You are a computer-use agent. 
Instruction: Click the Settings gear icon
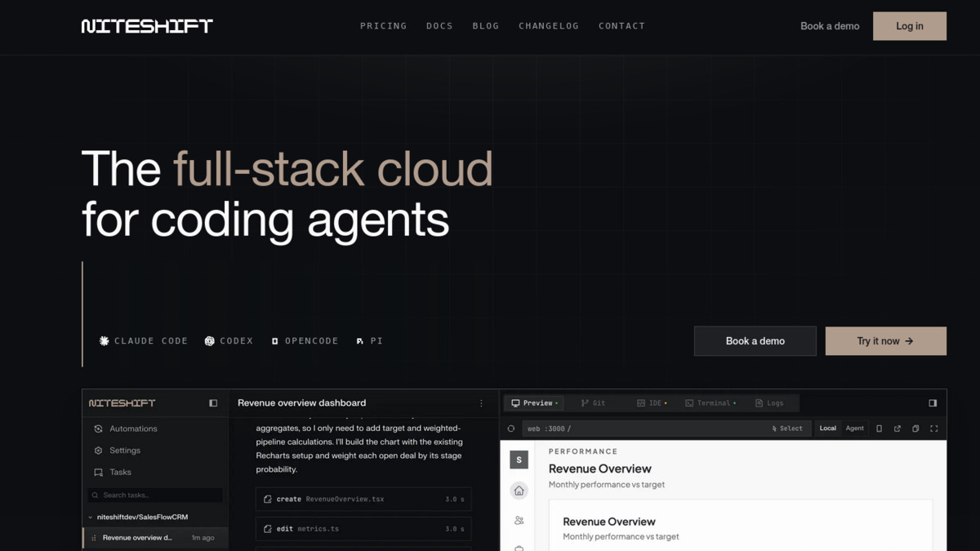(99, 451)
